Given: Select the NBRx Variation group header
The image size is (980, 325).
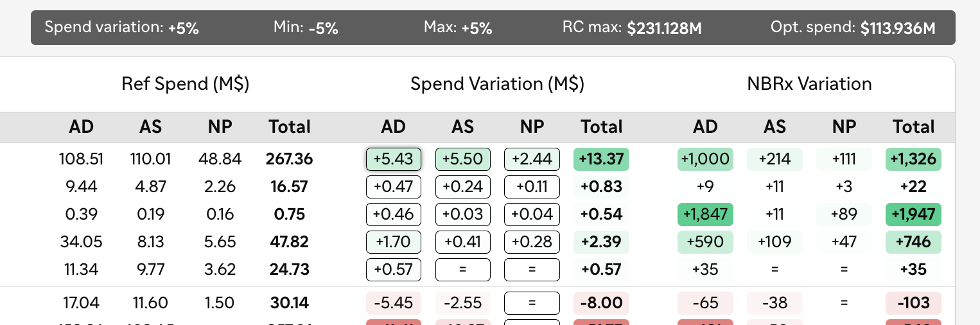Looking at the screenshot, I should pyautogui.click(x=809, y=84).
